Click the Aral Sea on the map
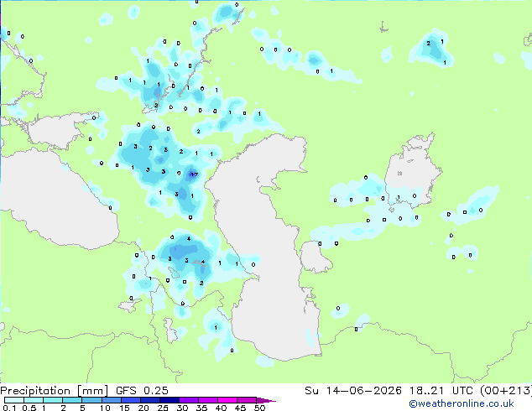 click(x=412, y=173)
